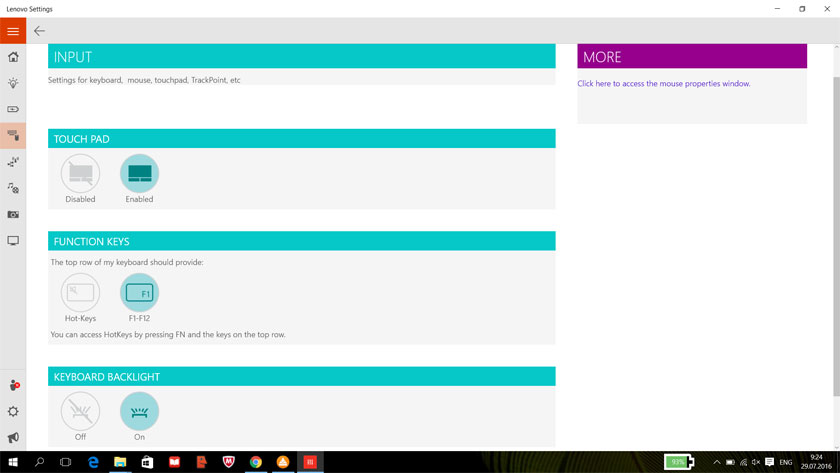Select F1-F12 for function keys

[x=139, y=292]
